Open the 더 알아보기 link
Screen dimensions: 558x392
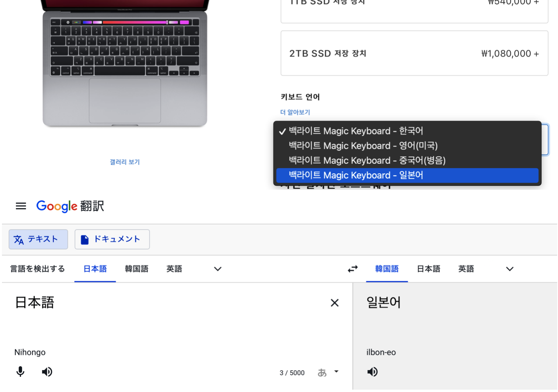[x=295, y=112]
